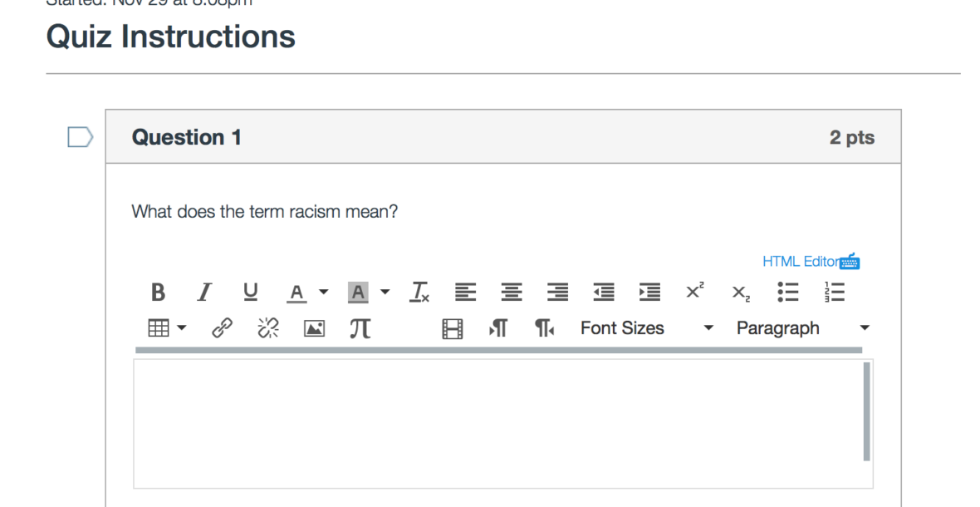Toggle underline formatting
This screenshot has height=507, width=980.
249,293
